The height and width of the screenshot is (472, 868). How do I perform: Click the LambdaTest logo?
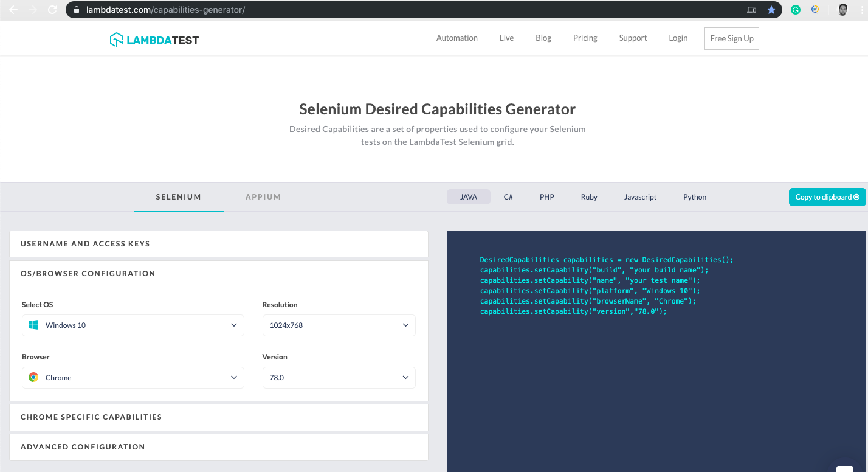154,38
